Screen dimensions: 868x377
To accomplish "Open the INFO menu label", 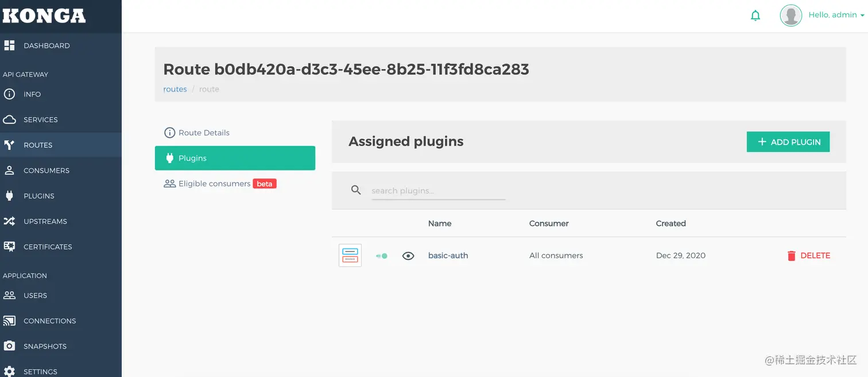I will (32, 94).
